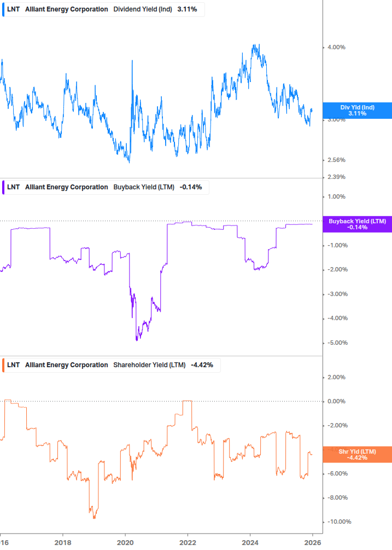Click the -4.42% value in Shareholder Yield legend
The height and width of the screenshot is (550, 392).
pos(202,365)
